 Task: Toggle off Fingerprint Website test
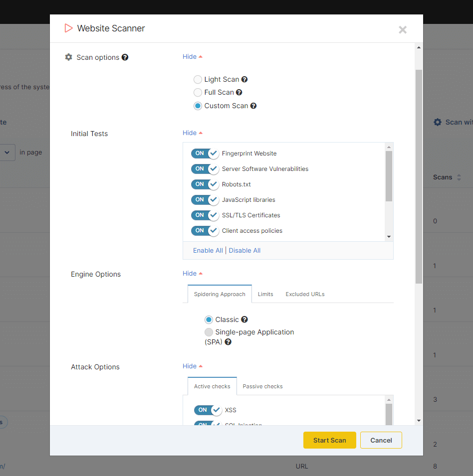[205, 154]
